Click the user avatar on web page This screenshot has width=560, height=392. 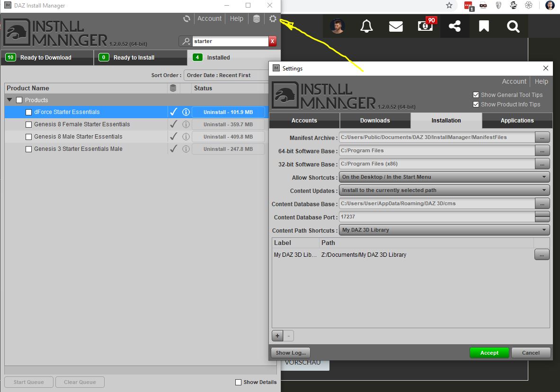(337, 26)
